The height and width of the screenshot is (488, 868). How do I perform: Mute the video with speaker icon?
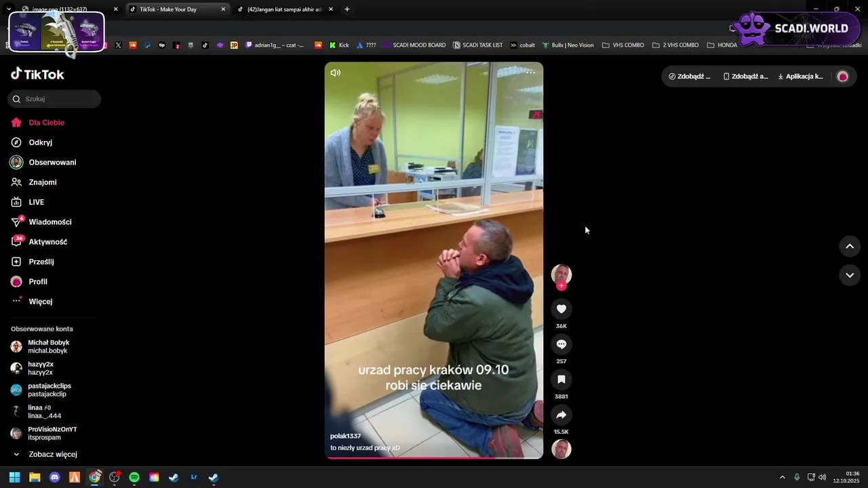coord(336,73)
